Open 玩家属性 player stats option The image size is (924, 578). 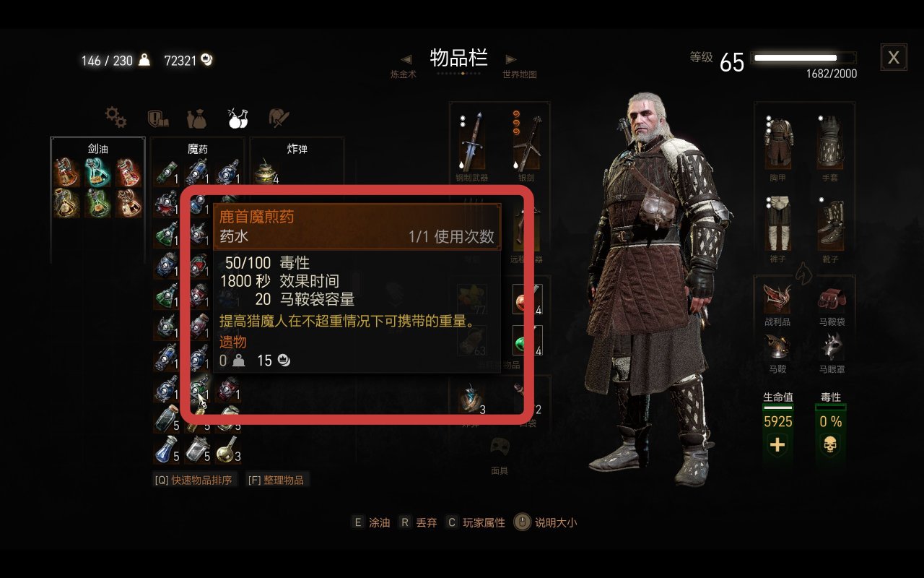pos(475,522)
